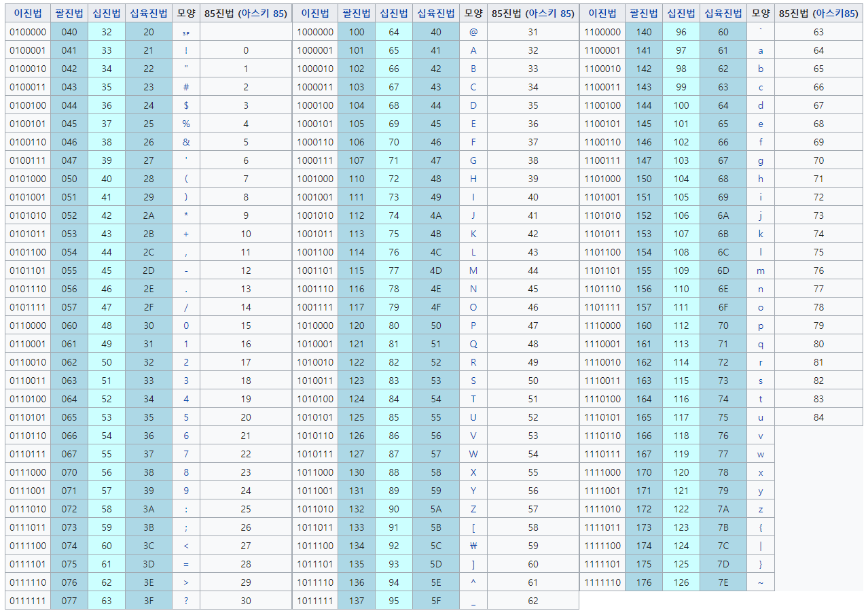Click the binary cell '1101010'
Viewport: 868px width, 615px height.
tap(602, 215)
